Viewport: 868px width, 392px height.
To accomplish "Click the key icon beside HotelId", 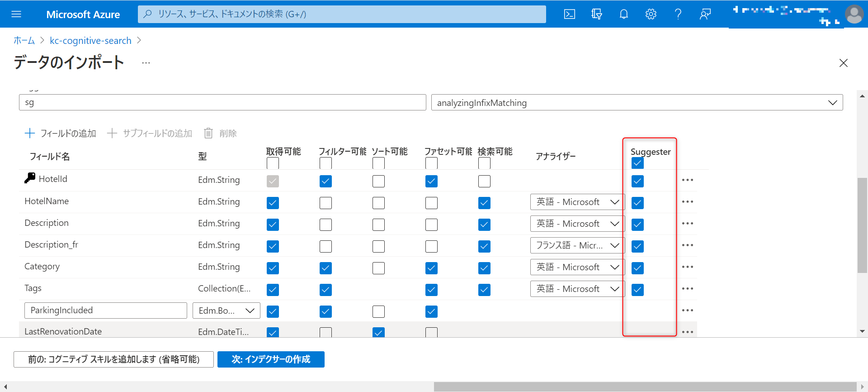I will pyautogui.click(x=30, y=178).
